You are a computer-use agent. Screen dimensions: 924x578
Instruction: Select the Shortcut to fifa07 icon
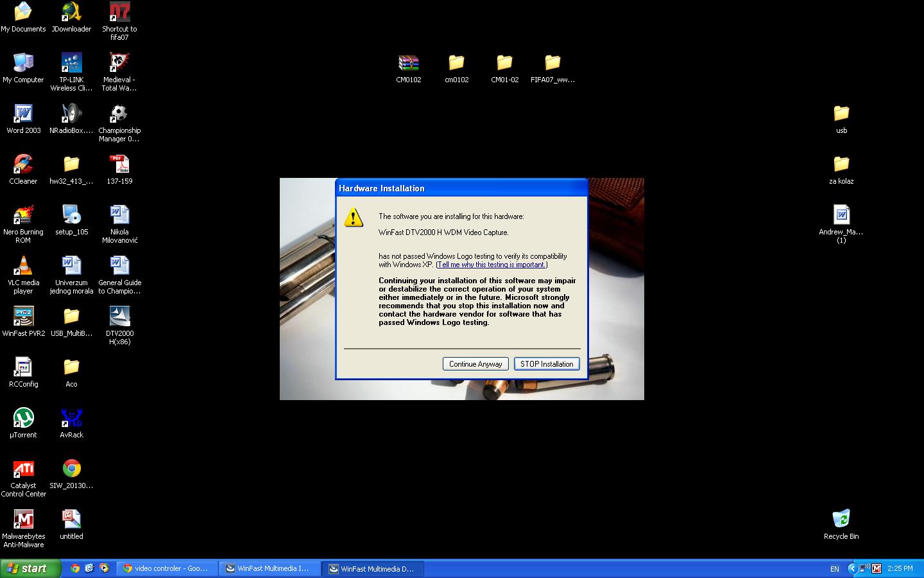pyautogui.click(x=119, y=21)
